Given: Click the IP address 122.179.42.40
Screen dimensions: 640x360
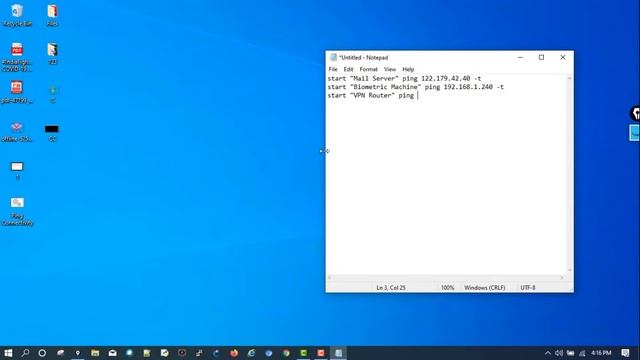Looking at the screenshot, I should click(446, 78).
